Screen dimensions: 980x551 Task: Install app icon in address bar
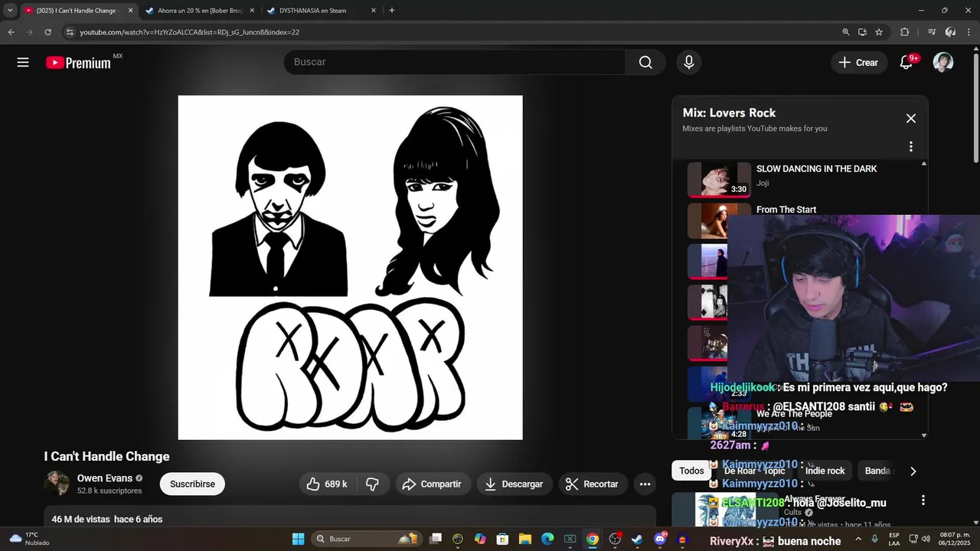tap(862, 32)
